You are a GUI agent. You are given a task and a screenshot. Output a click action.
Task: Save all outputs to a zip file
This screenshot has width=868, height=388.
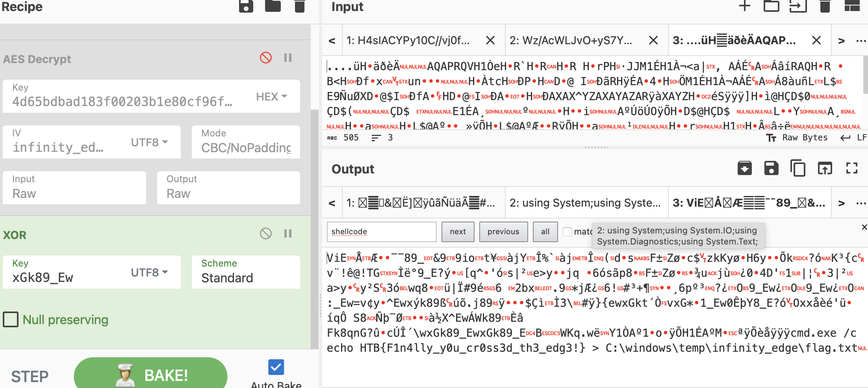(x=744, y=168)
